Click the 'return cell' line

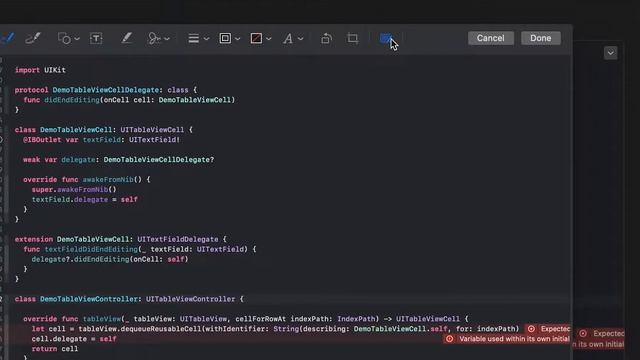55,349
